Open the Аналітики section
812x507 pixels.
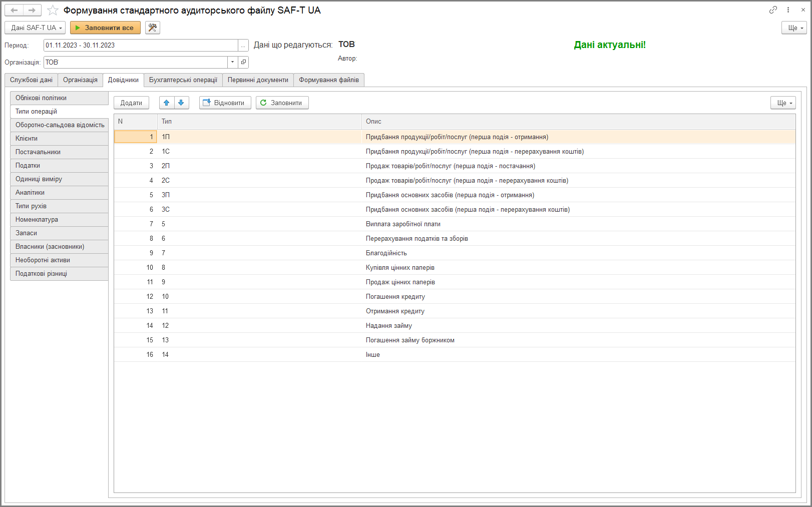[59, 193]
